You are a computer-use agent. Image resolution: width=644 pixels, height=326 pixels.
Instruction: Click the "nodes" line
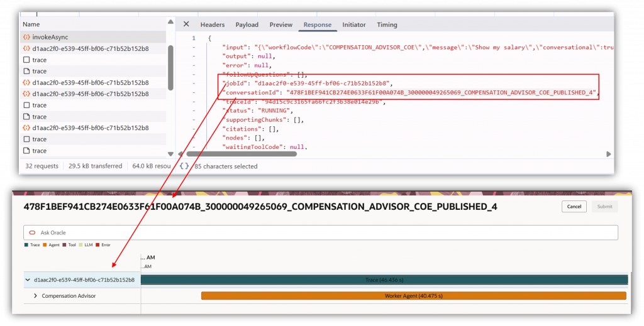243,138
